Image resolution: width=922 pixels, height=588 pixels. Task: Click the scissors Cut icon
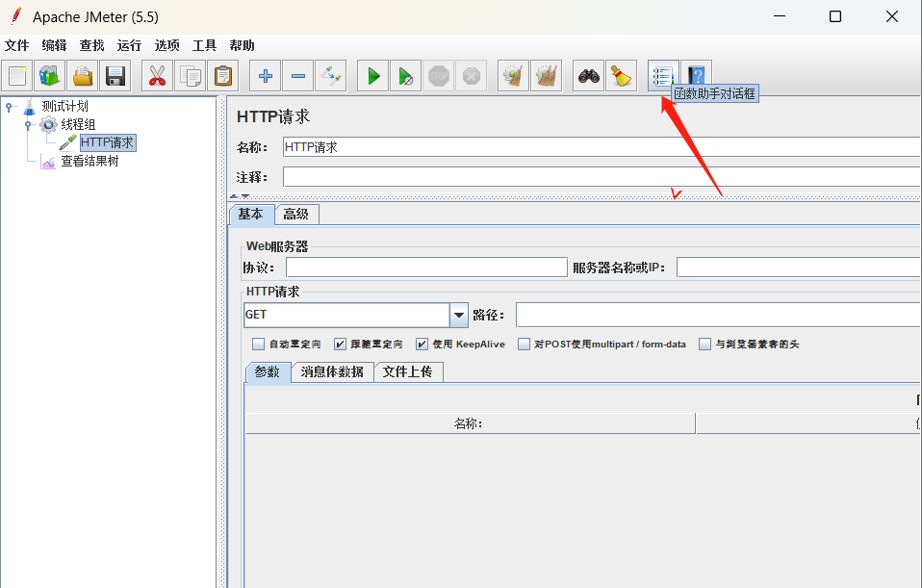pyautogui.click(x=157, y=76)
